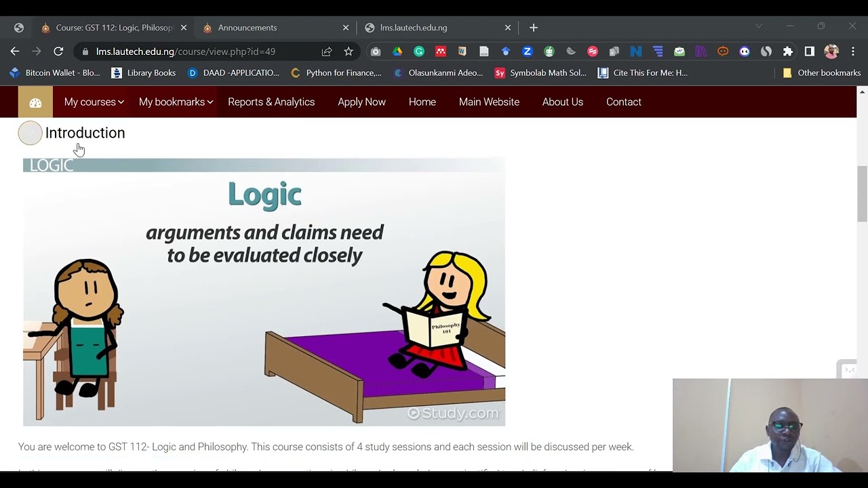
Task: Open the Cite This For Me bookmark
Action: 643,73
